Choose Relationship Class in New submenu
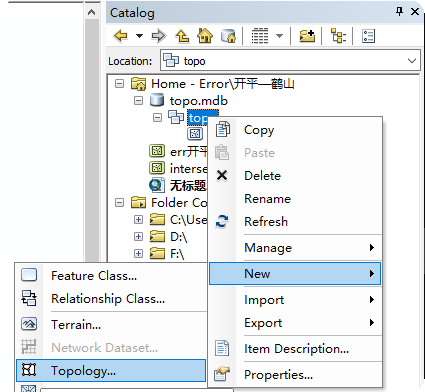Viewport: 425px width, 392px height. click(x=111, y=299)
